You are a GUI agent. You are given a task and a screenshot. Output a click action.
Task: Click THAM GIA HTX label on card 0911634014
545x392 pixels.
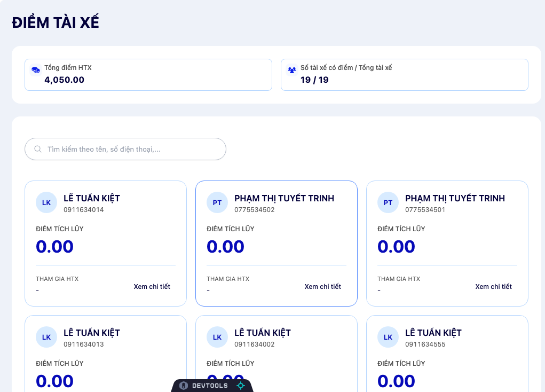pyautogui.click(x=57, y=279)
